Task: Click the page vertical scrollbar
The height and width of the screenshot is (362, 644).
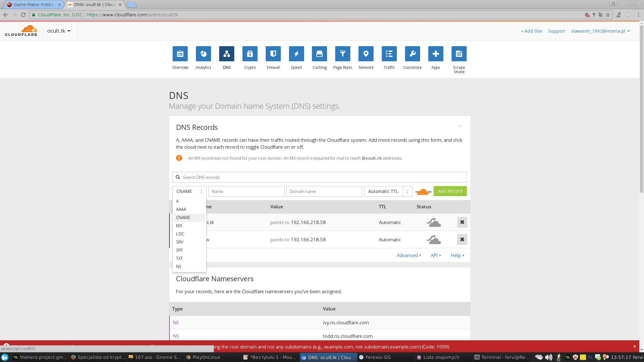Action: coord(641,110)
